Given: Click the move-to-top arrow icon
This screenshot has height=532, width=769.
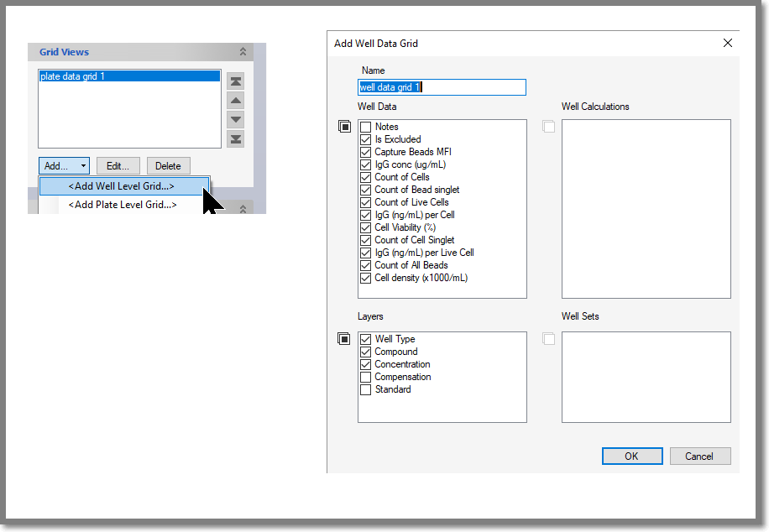Looking at the screenshot, I should [x=236, y=81].
